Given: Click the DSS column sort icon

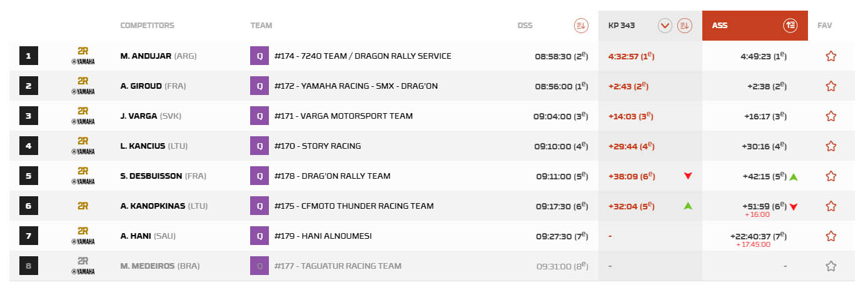Looking at the screenshot, I should (581, 26).
